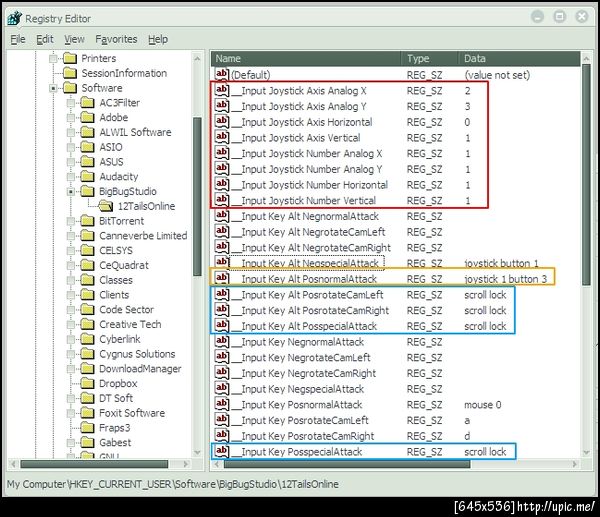Click the tree pane vertical scrollbar thumb
Screen dimensions: 600x517
tap(197, 197)
